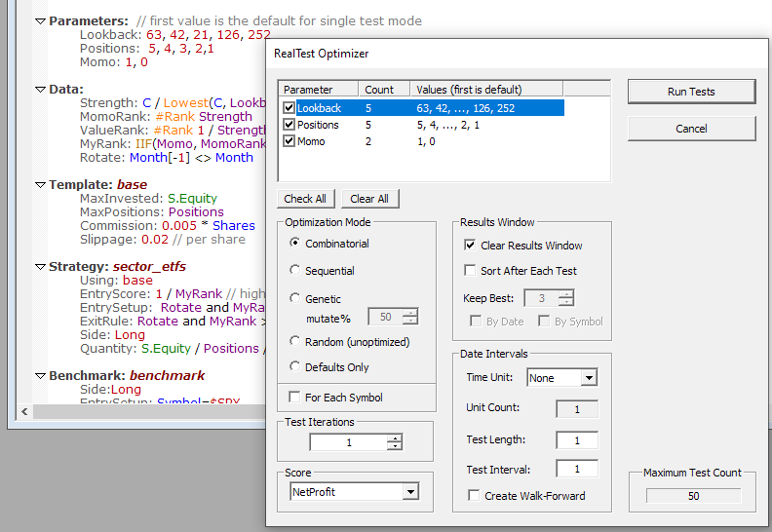The image size is (772, 532).
Task: Uncheck the Lookback parameter checkbox
Action: coord(289,108)
